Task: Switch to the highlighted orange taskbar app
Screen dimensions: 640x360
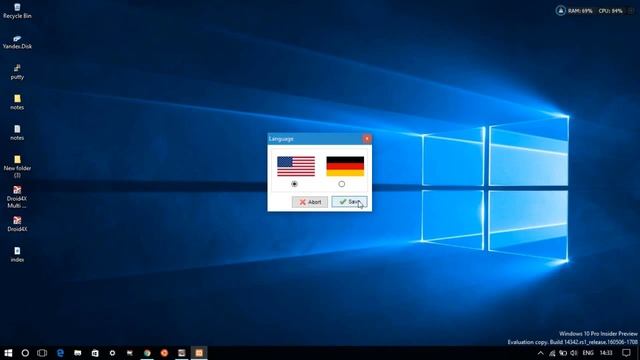Action: point(199,353)
